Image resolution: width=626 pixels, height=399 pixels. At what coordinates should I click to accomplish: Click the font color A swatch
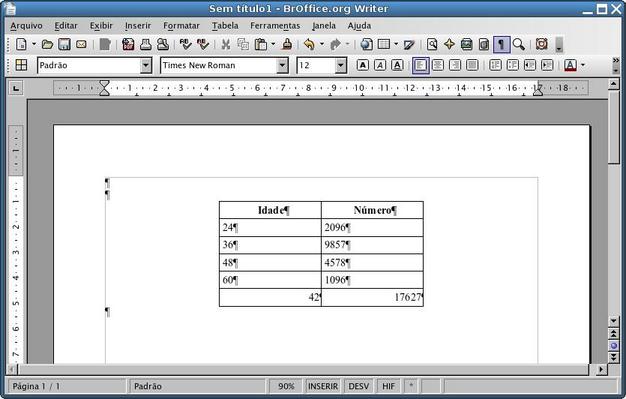coord(570,65)
